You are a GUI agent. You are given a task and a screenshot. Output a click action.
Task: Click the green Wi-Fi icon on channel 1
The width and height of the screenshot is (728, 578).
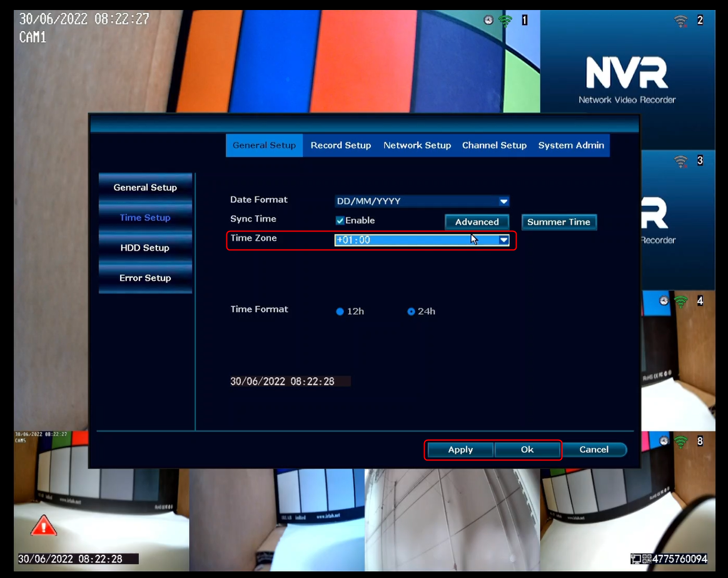tap(505, 21)
